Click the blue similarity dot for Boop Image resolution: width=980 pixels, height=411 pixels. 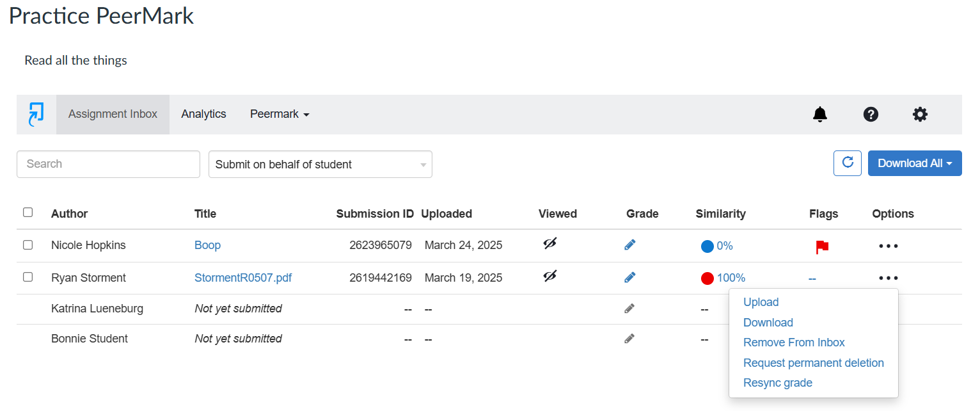pyautogui.click(x=707, y=246)
